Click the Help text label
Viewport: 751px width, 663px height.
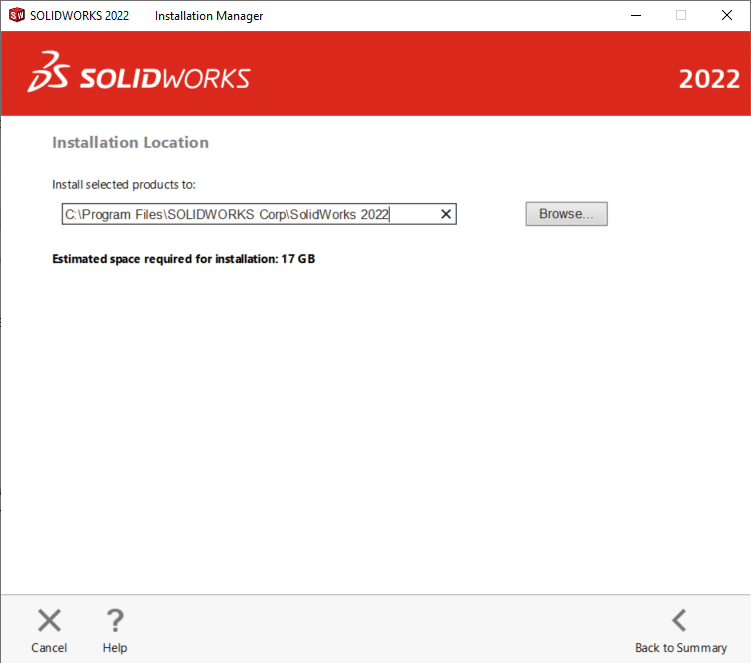click(115, 648)
